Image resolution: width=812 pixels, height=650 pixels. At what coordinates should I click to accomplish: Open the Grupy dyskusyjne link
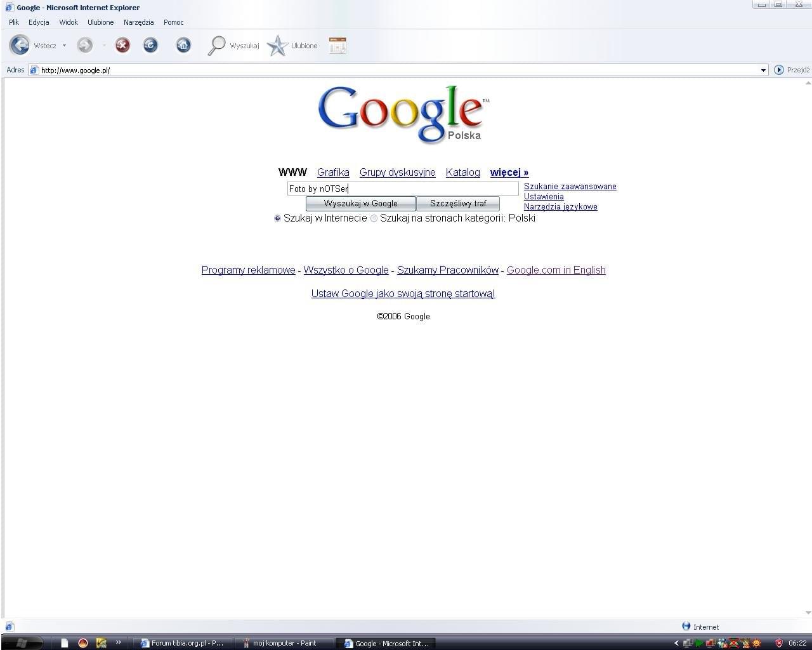pos(398,172)
